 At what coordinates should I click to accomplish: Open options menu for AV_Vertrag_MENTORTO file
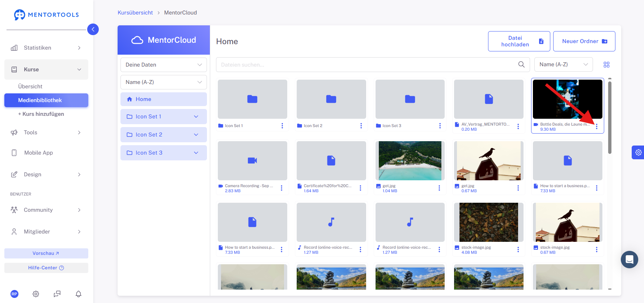click(x=518, y=126)
